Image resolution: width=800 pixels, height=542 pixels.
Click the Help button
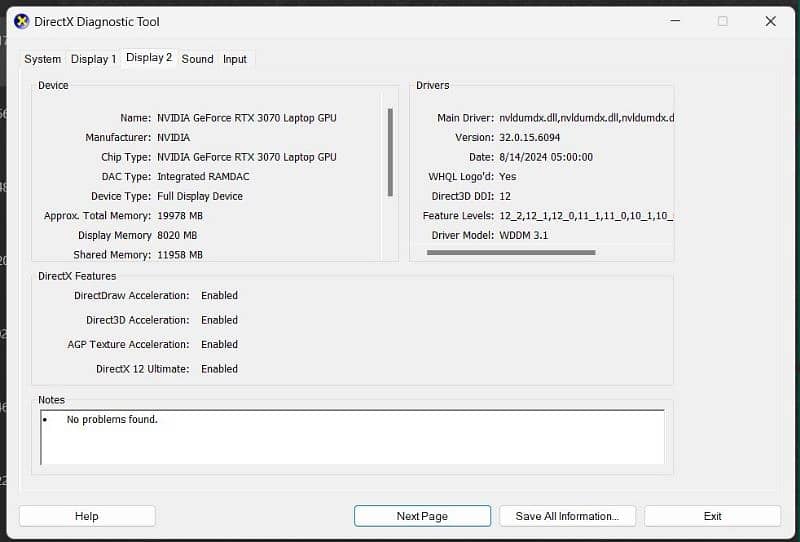[x=87, y=516]
